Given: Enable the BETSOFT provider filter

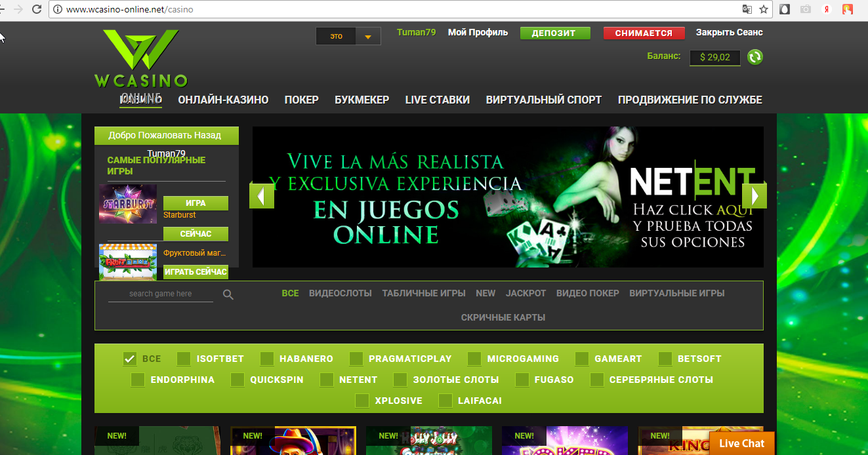Looking at the screenshot, I should tap(665, 359).
